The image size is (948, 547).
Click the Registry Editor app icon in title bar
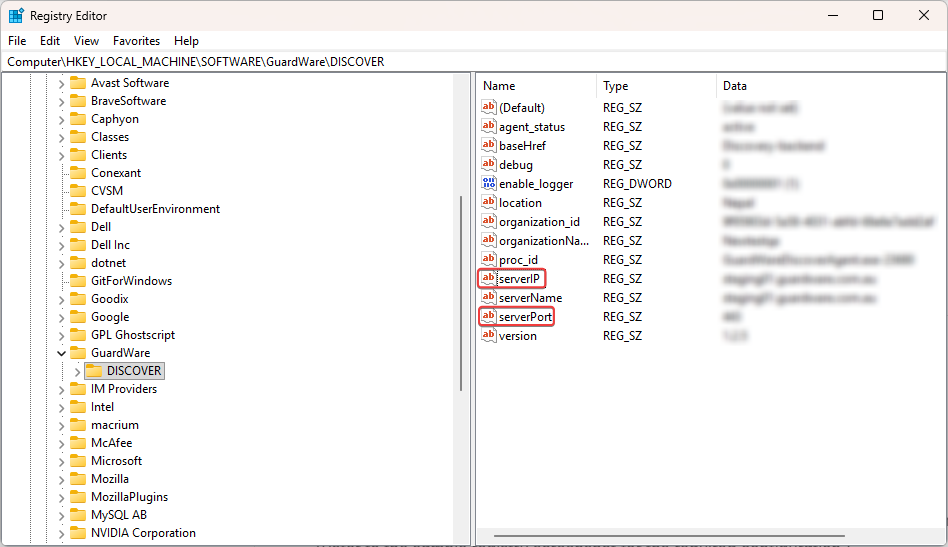coord(16,16)
